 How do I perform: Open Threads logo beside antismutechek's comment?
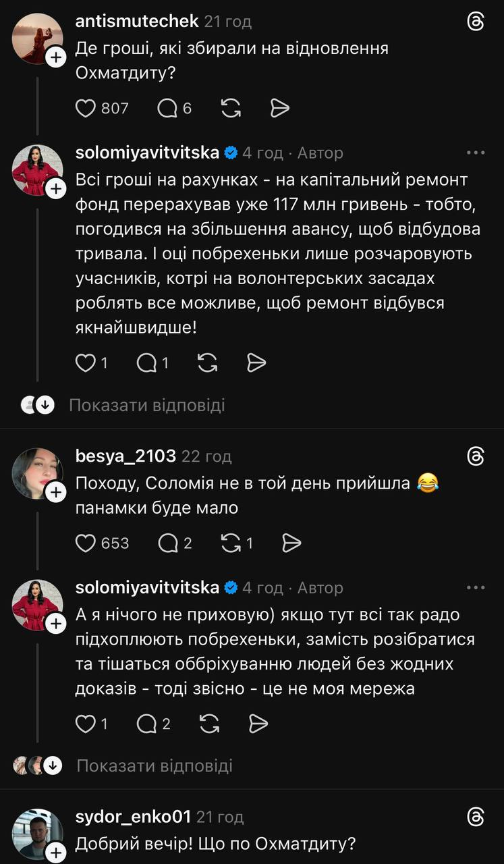[x=476, y=22]
